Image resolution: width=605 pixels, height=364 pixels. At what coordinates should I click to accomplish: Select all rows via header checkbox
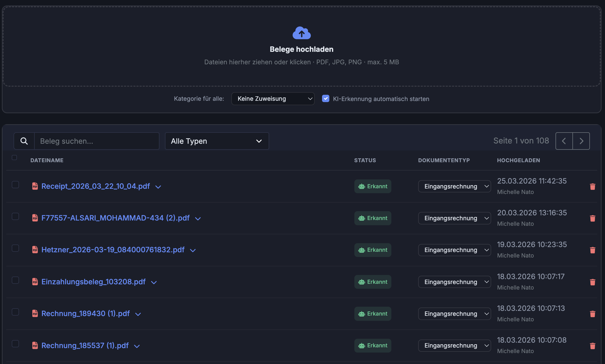click(x=14, y=158)
